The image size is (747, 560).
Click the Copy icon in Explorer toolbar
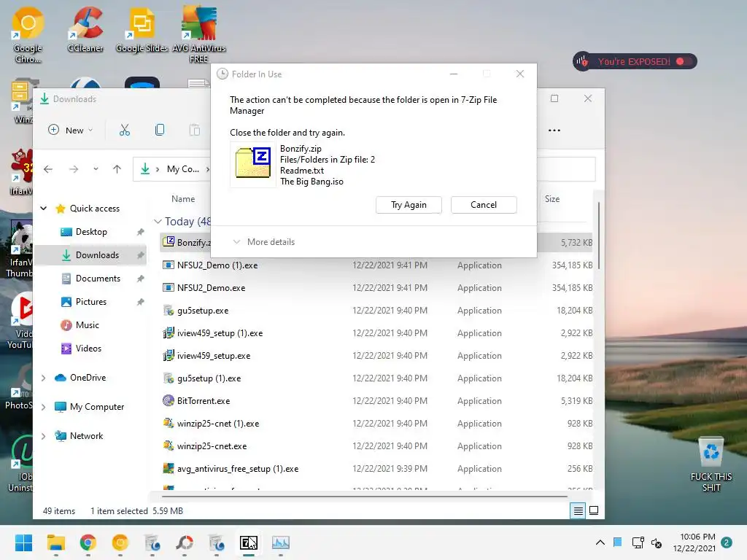pyautogui.click(x=160, y=130)
